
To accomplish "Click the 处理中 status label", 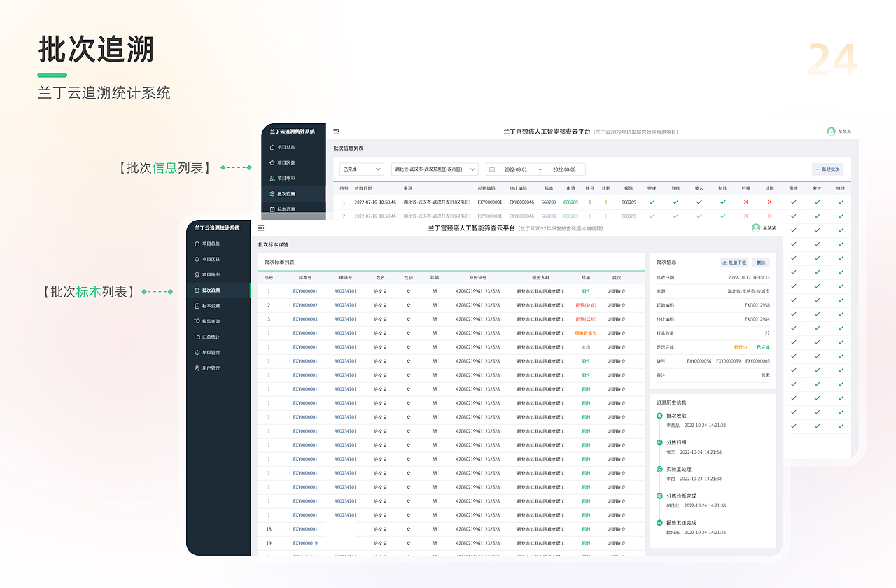I will pos(741,347).
